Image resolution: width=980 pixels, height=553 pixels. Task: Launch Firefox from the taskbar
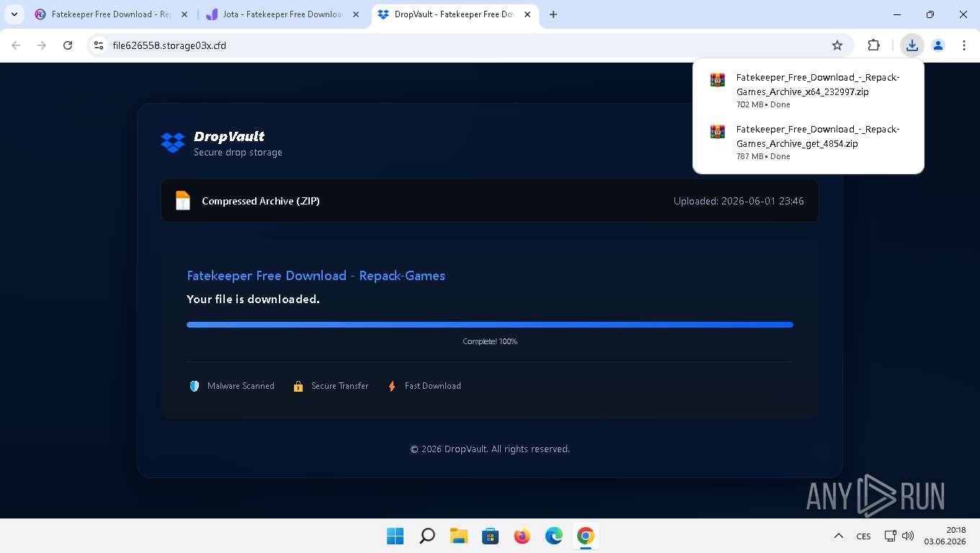pos(522,536)
